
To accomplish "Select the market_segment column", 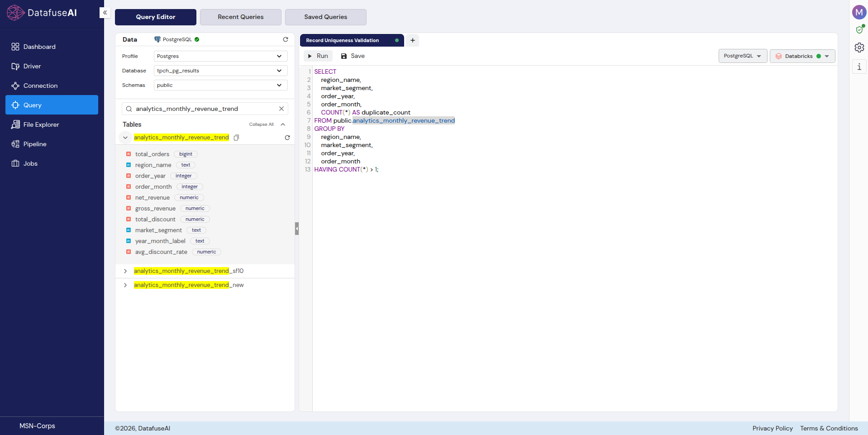I will [158, 230].
